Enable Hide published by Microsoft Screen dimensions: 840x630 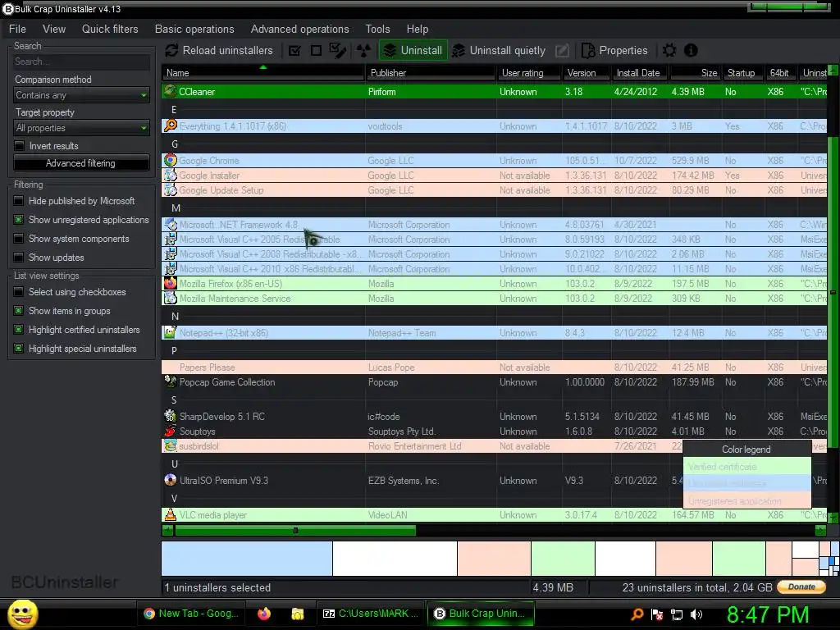19,201
